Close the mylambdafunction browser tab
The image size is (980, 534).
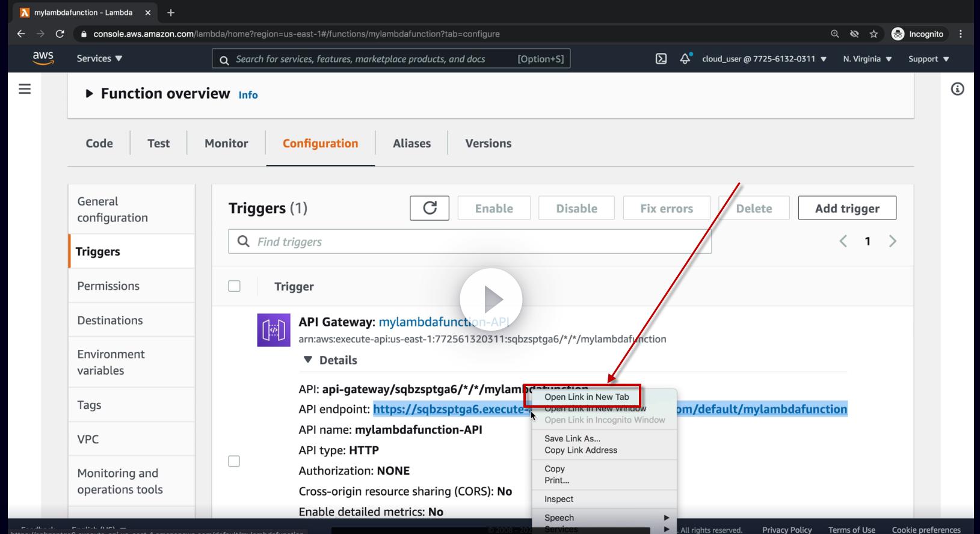pyautogui.click(x=148, y=12)
